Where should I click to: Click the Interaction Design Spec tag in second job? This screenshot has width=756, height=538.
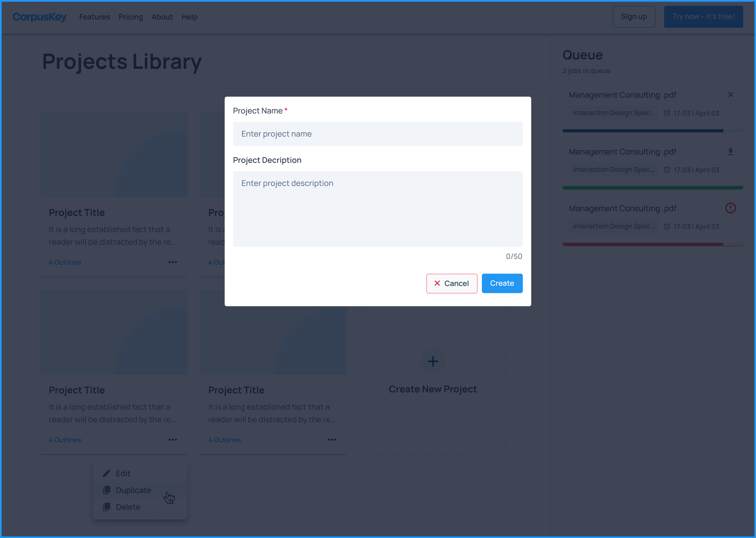[x=613, y=170]
